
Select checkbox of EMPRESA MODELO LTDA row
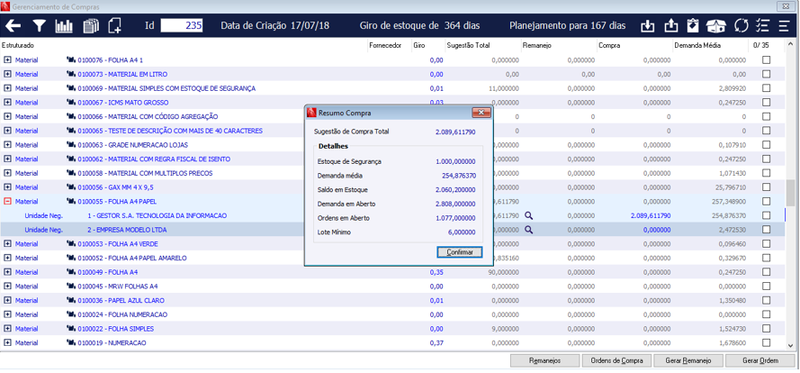[x=766, y=230]
